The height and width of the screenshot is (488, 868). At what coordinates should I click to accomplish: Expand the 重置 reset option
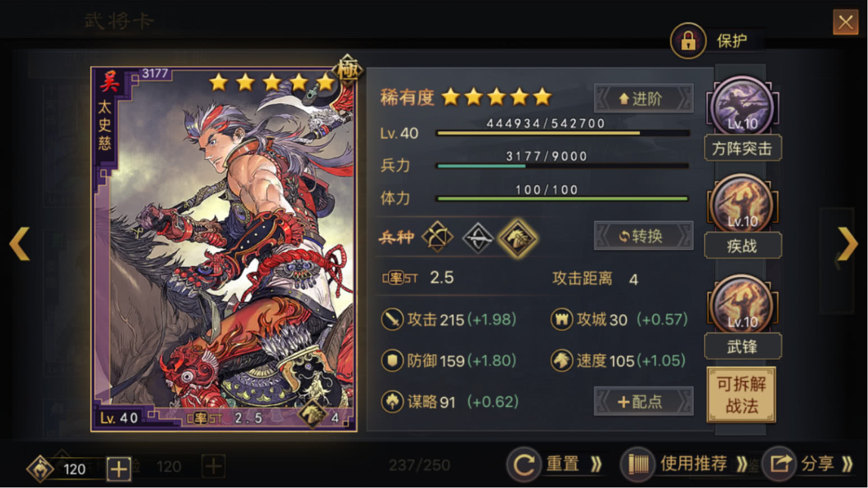[597, 464]
